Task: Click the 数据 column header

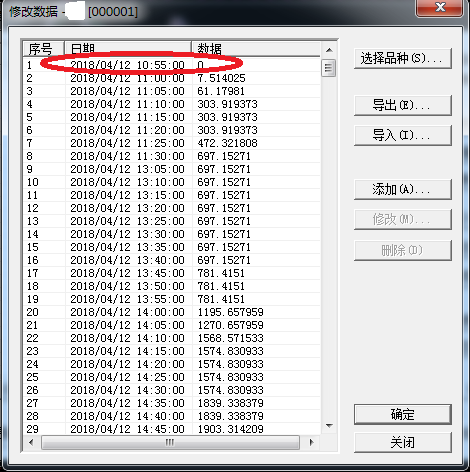Action: tap(256, 49)
